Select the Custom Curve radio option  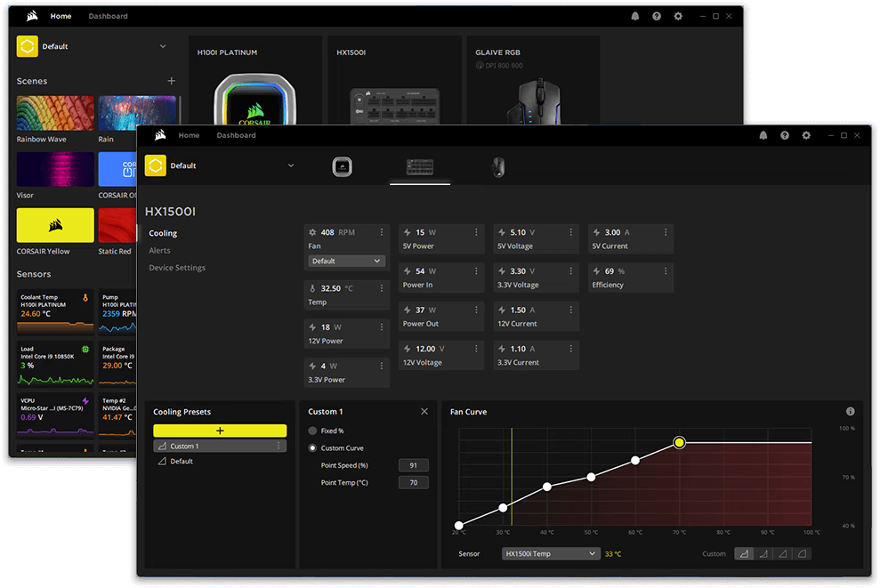(312, 448)
